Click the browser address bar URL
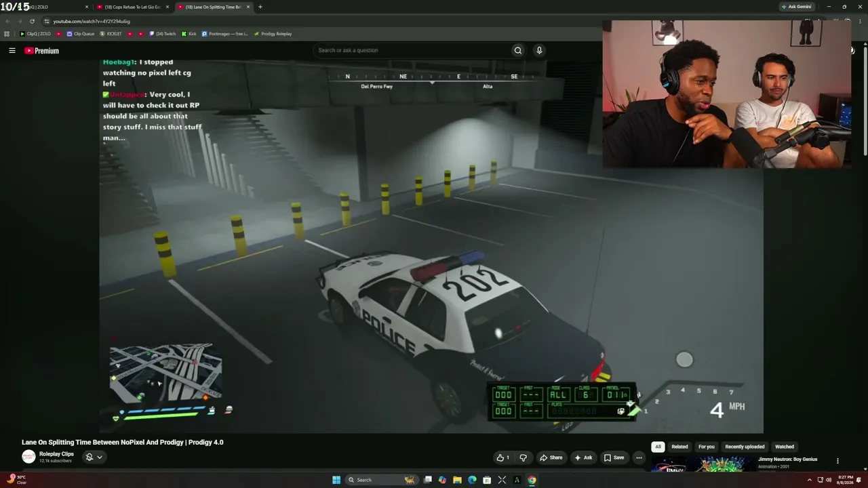The width and height of the screenshot is (868, 488). 92,21
